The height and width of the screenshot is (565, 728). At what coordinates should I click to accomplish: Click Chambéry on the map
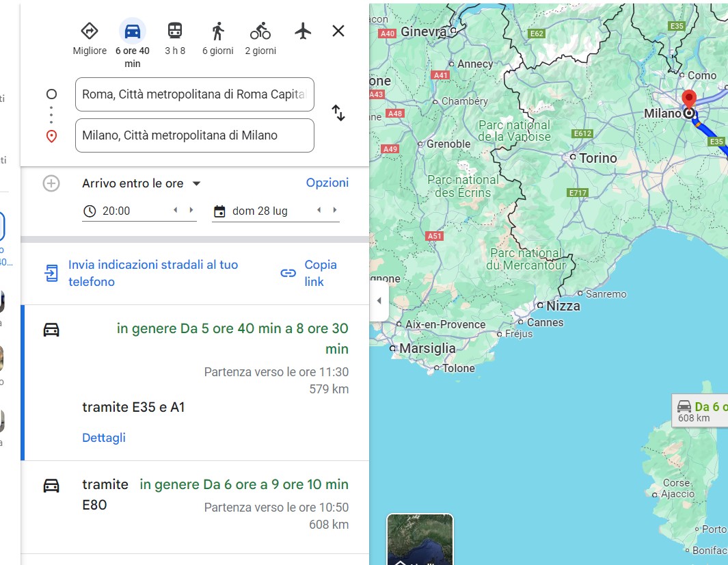[465, 101]
